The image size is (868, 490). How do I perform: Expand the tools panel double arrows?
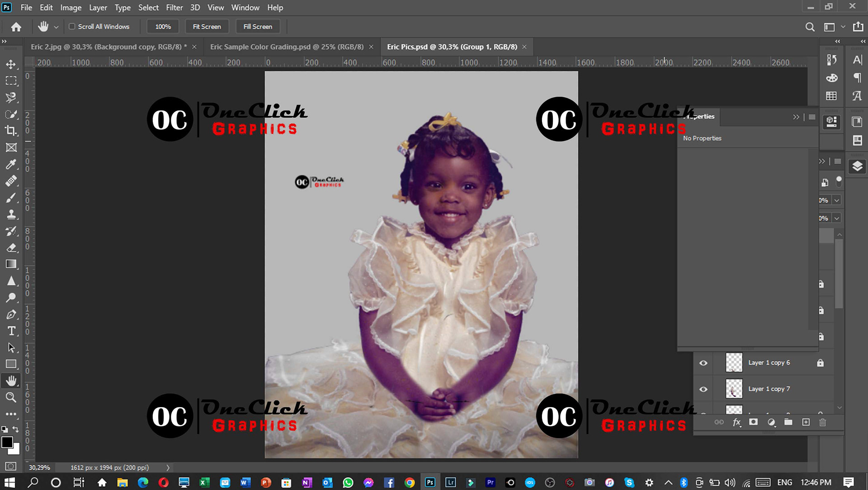pos(4,41)
